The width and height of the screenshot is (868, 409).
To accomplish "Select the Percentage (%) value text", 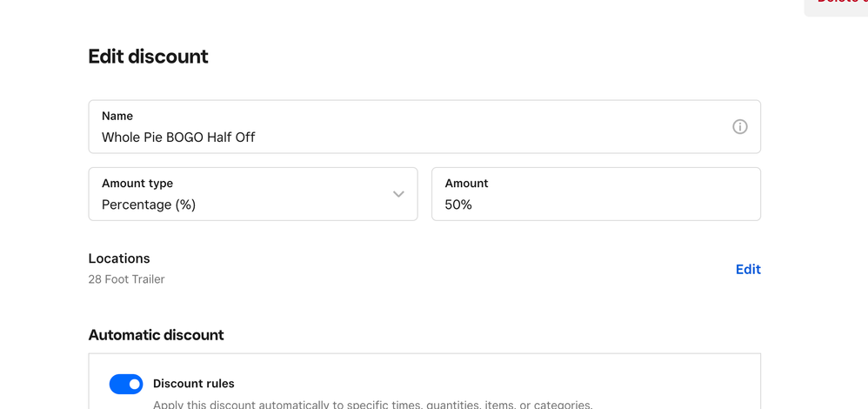I will pyautogui.click(x=149, y=205).
